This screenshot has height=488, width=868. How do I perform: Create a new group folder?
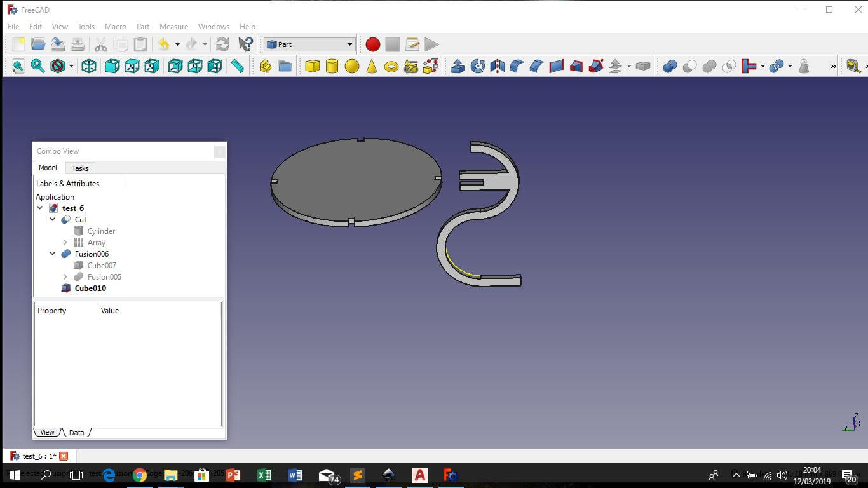(x=285, y=66)
